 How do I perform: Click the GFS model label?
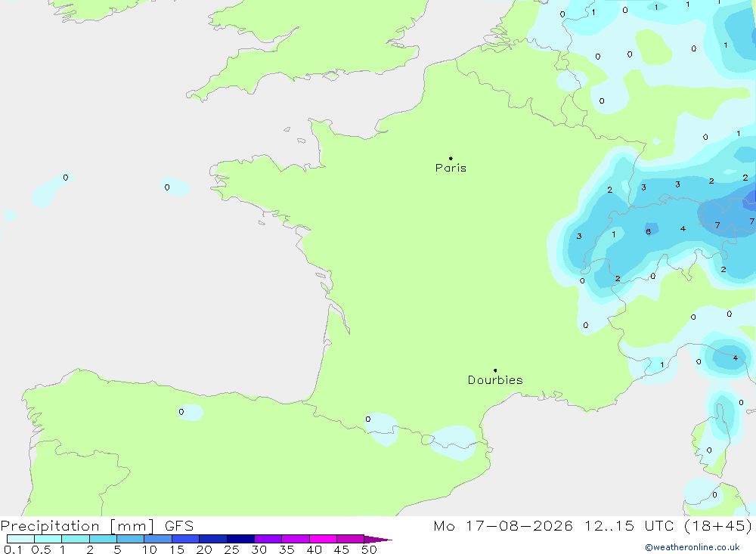(x=179, y=526)
